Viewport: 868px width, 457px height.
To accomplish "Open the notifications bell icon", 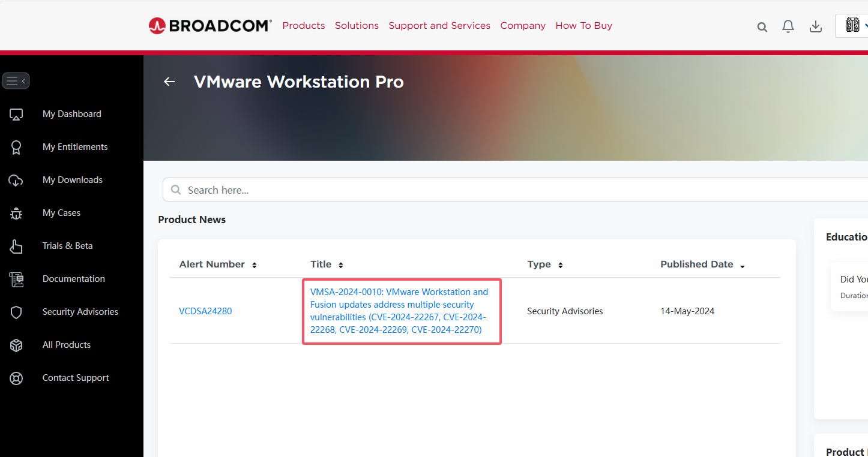I will pyautogui.click(x=788, y=26).
